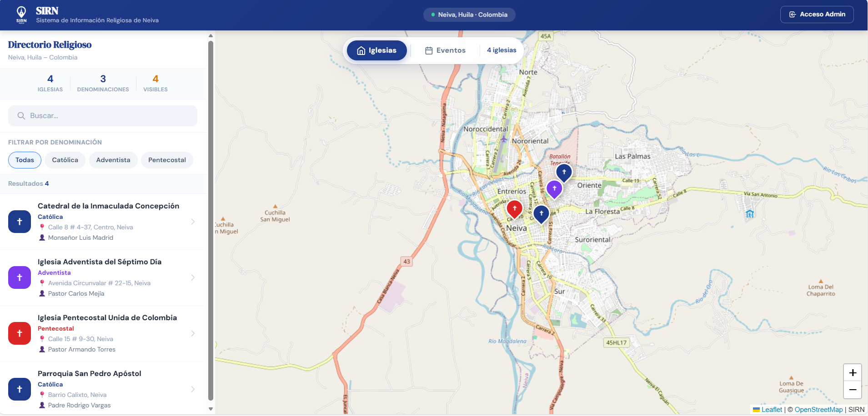This screenshot has width=868, height=416.
Task: Click the purple Adventista church map marker
Action: point(554,188)
